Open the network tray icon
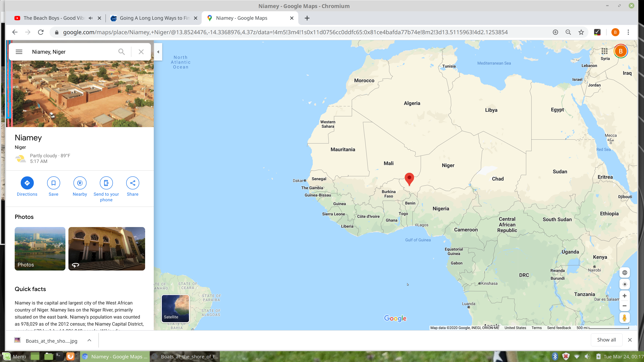This screenshot has height=362, width=644. click(577, 357)
